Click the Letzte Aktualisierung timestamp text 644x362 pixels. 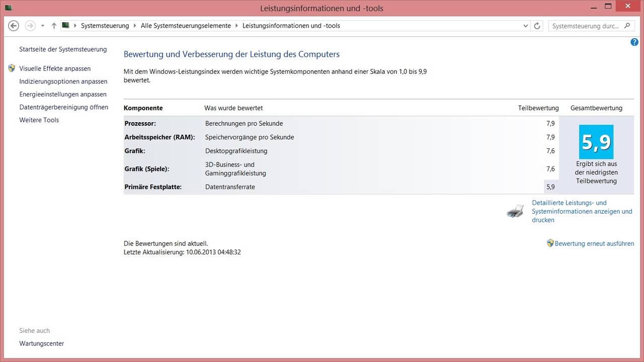[182, 252]
